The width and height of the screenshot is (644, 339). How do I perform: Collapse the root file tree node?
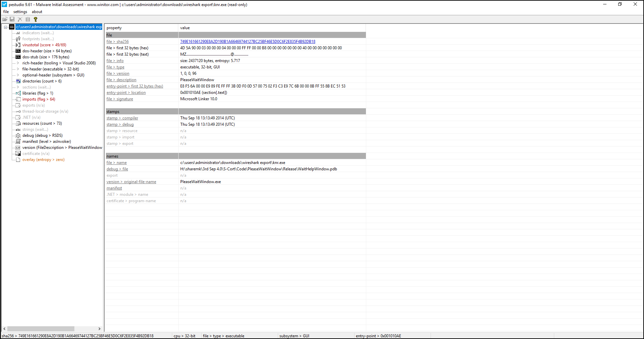pyautogui.click(x=5, y=27)
